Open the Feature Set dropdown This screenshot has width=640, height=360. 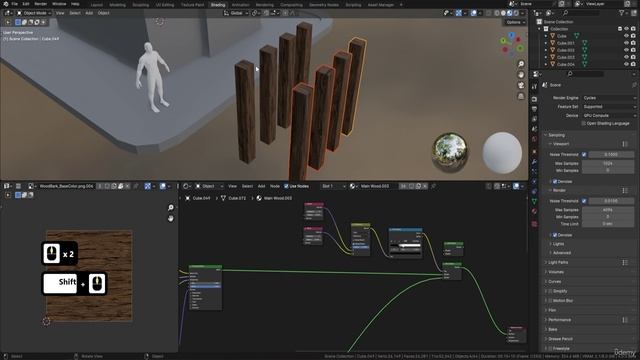[609, 107]
